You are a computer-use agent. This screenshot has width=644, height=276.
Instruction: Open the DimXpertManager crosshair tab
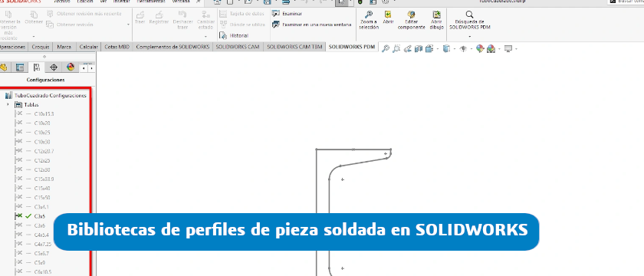pyautogui.click(x=54, y=67)
